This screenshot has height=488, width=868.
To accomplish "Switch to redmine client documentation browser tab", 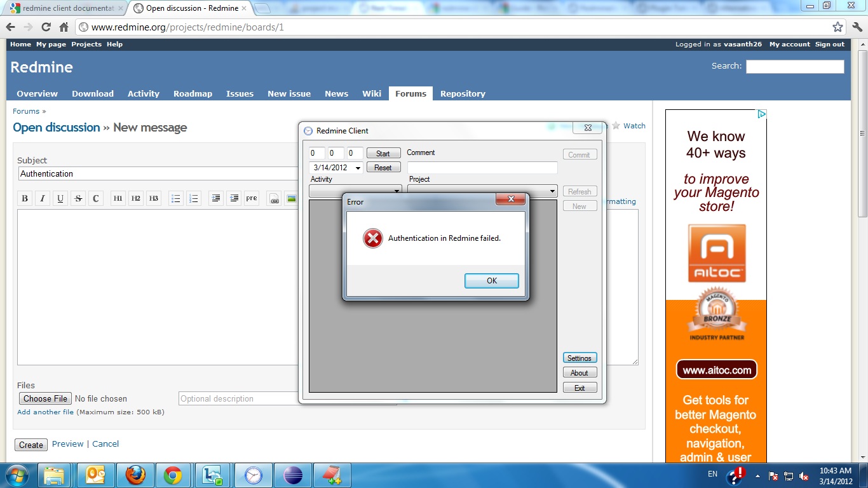I will point(67,8).
